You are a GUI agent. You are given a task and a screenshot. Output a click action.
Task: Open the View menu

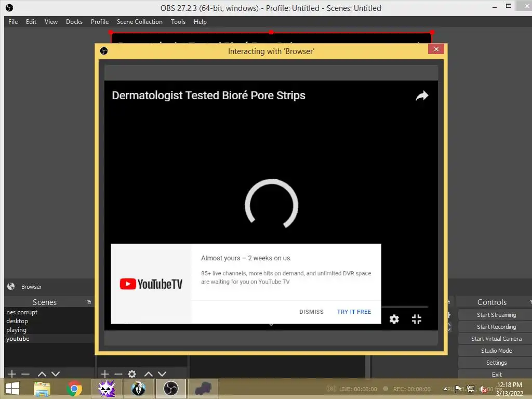51,22
